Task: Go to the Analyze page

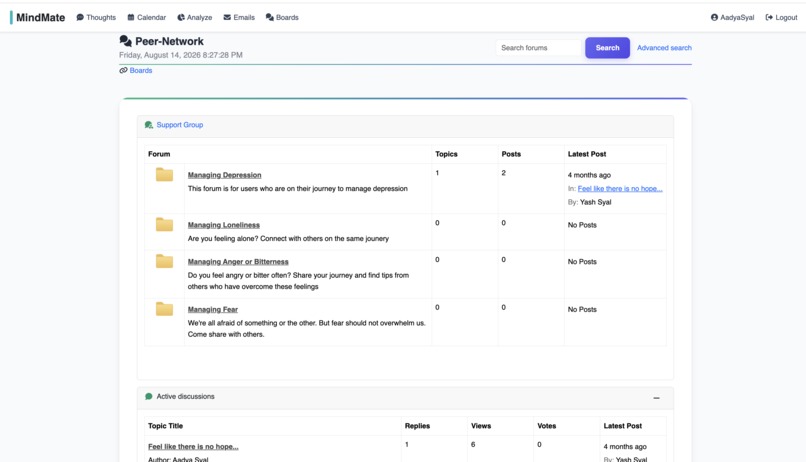Action: (194, 17)
